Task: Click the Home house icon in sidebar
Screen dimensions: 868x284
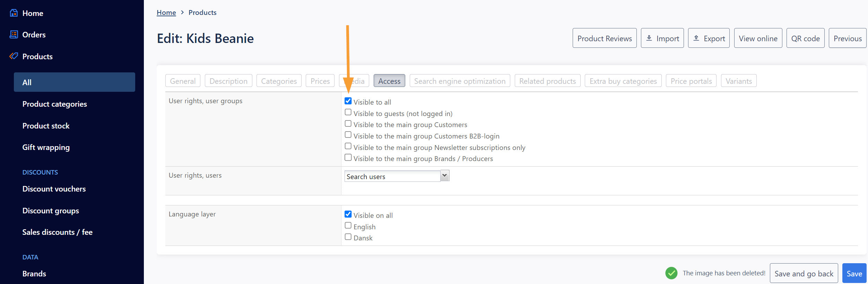Action: pyautogui.click(x=14, y=13)
